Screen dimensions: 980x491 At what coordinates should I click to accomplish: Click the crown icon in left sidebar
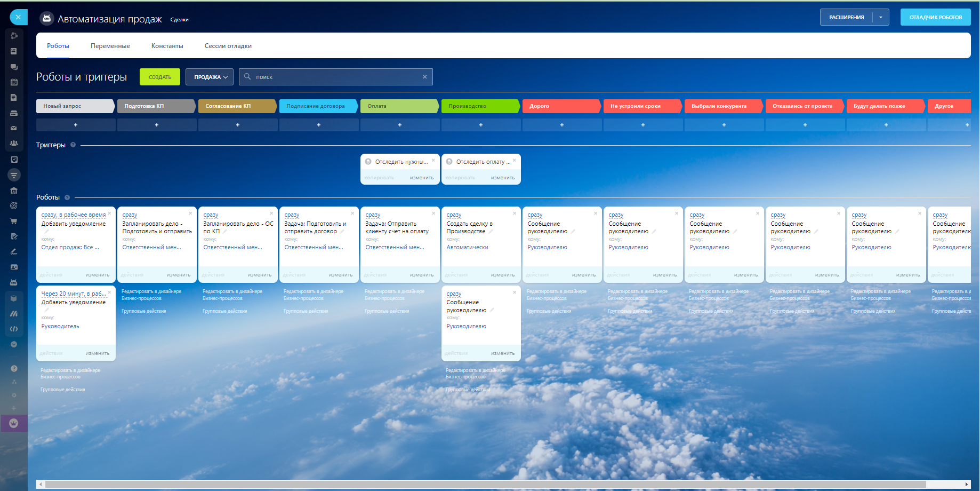coord(14,423)
